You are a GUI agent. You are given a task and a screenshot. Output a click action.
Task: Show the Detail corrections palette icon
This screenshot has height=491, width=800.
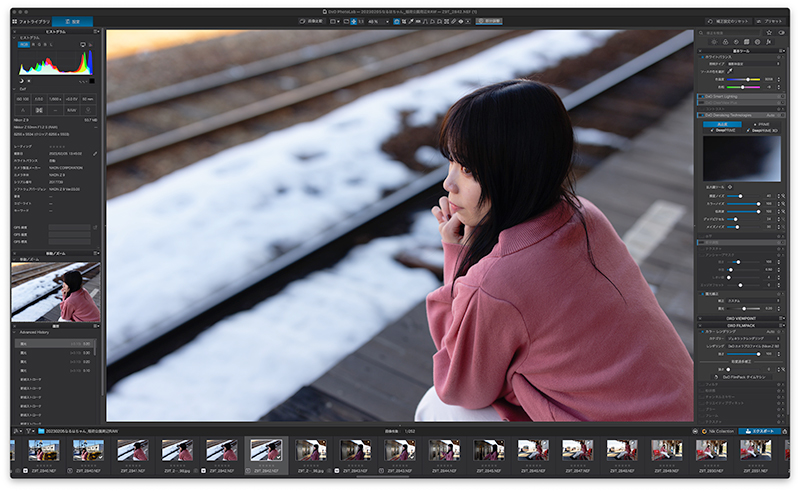coord(736,42)
